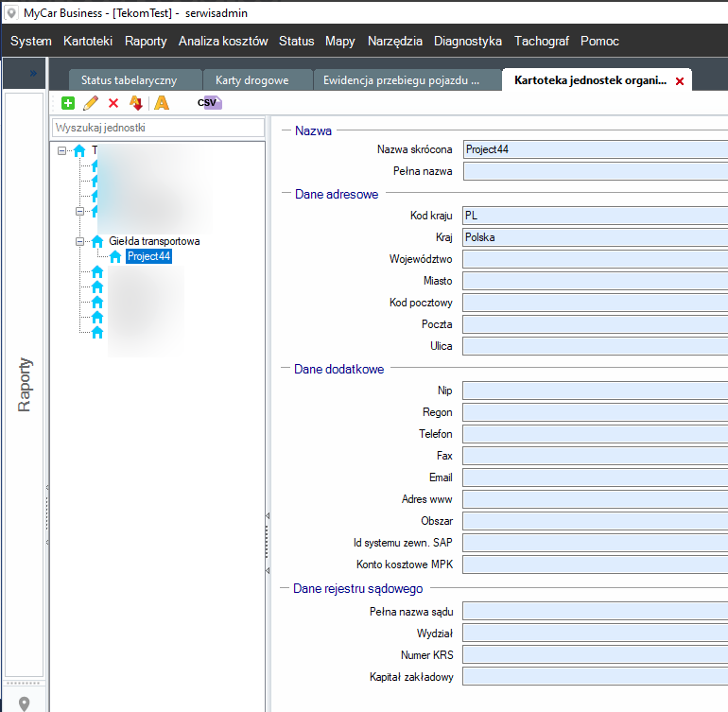Click the red X delete icon

pos(113,103)
